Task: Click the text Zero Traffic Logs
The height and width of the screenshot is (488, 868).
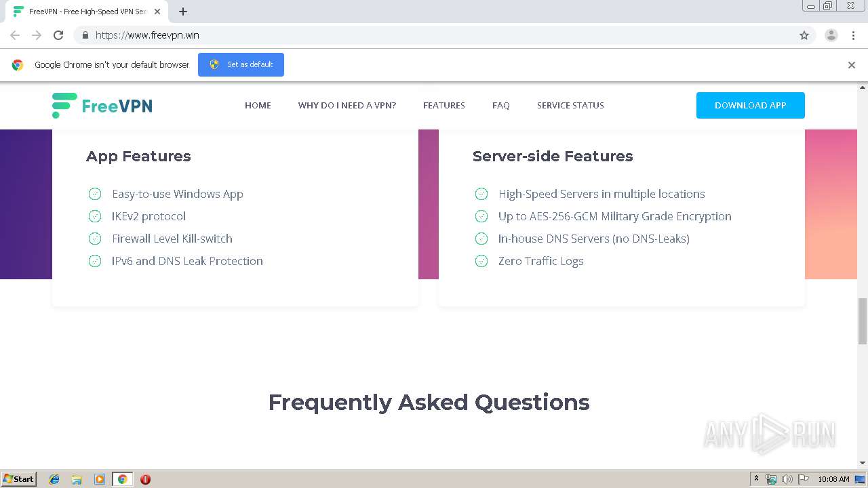Action: [541, 261]
